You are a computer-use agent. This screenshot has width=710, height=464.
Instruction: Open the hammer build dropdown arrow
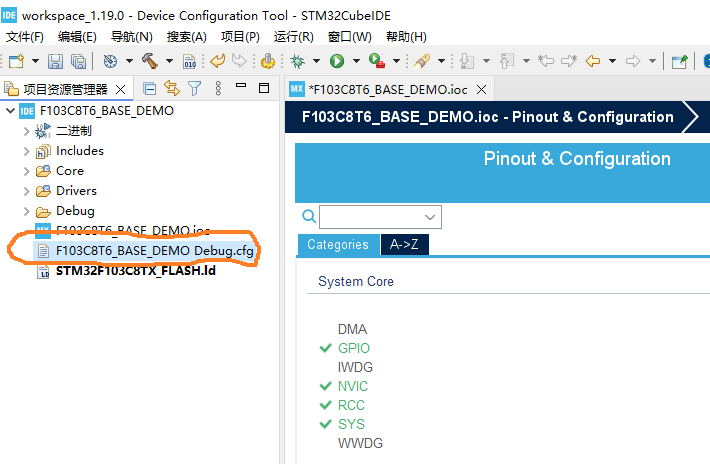169,61
